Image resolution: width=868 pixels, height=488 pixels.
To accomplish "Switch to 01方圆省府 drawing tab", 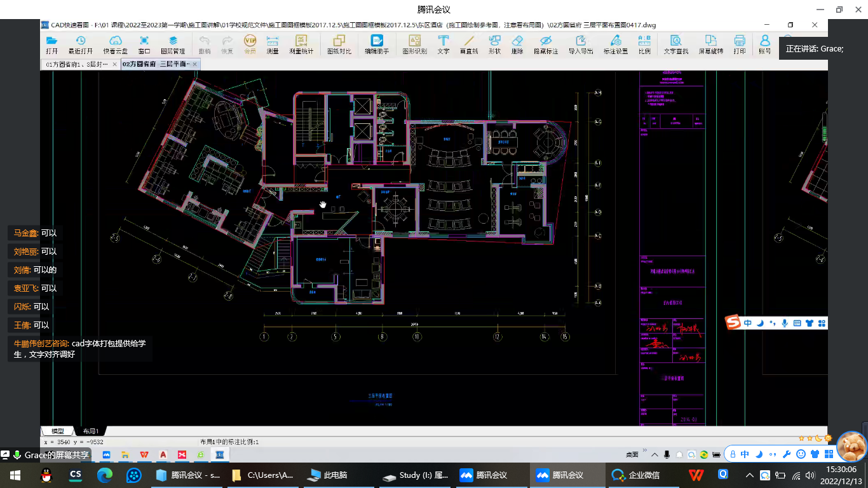I will (76, 64).
